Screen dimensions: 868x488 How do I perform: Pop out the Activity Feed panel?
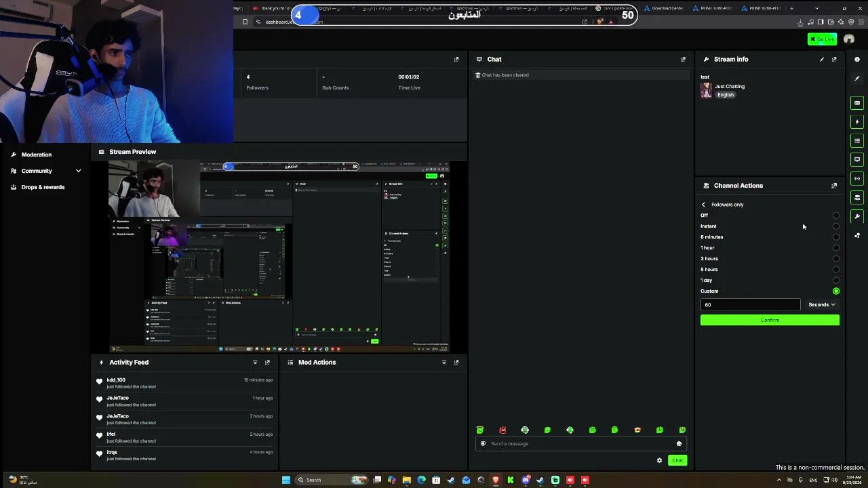point(267,363)
